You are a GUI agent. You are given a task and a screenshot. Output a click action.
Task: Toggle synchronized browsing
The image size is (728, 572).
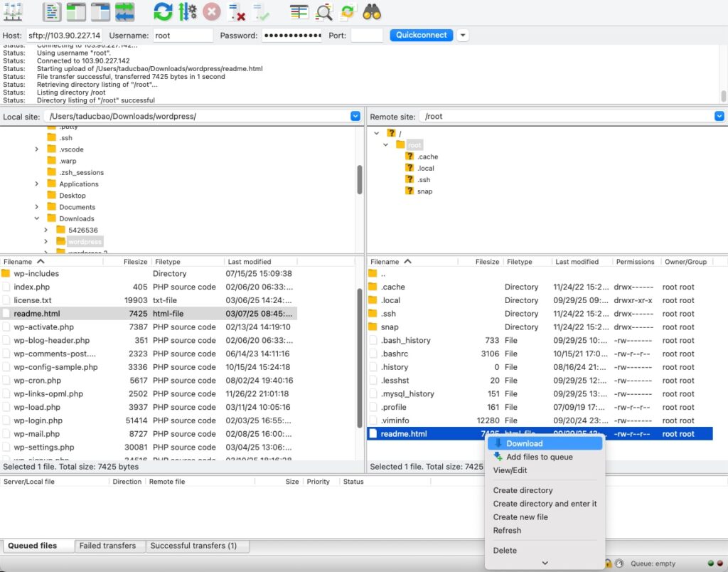click(348, 11)
